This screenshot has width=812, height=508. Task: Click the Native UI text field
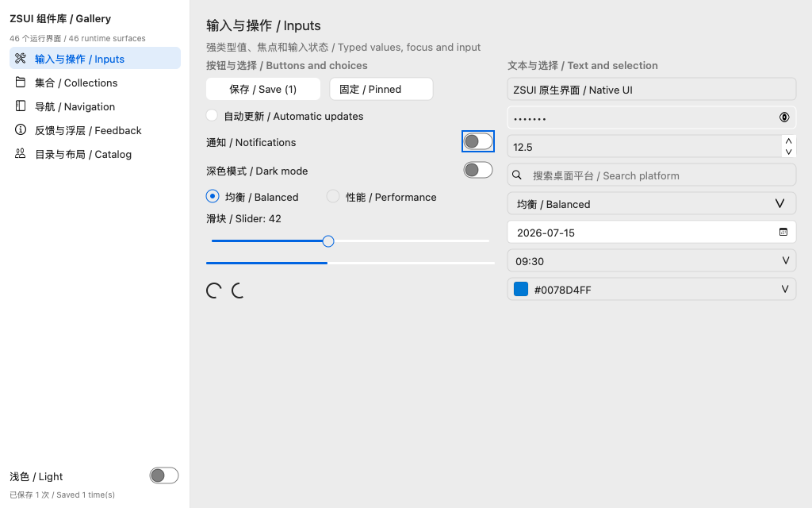click(x=652, y=89)
